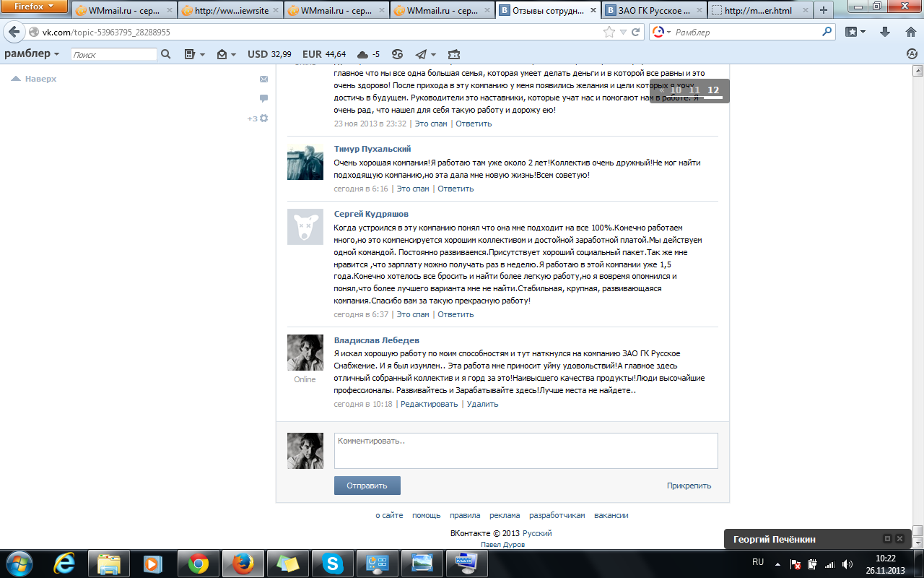
Task: Click Прикрепить to attach a file
Action: point(689,486)
